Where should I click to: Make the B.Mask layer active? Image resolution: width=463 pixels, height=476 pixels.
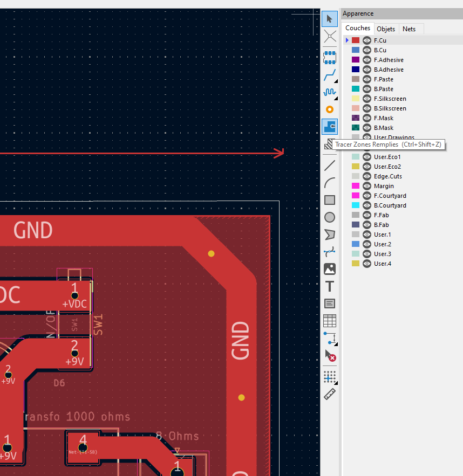point(384,128)
